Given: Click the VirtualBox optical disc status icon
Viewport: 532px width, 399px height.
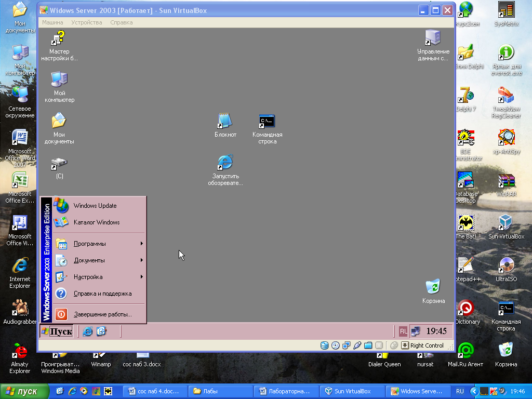Looking at the screenshot, I should pos(335,345).
